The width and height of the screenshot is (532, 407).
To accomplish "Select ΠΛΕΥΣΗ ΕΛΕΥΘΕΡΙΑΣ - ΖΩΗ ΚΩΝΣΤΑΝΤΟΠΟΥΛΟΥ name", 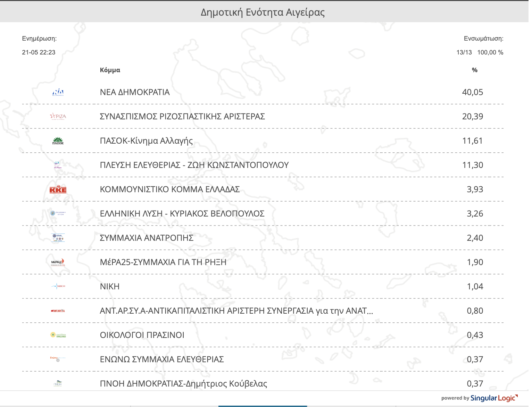I will coord(194,165).
